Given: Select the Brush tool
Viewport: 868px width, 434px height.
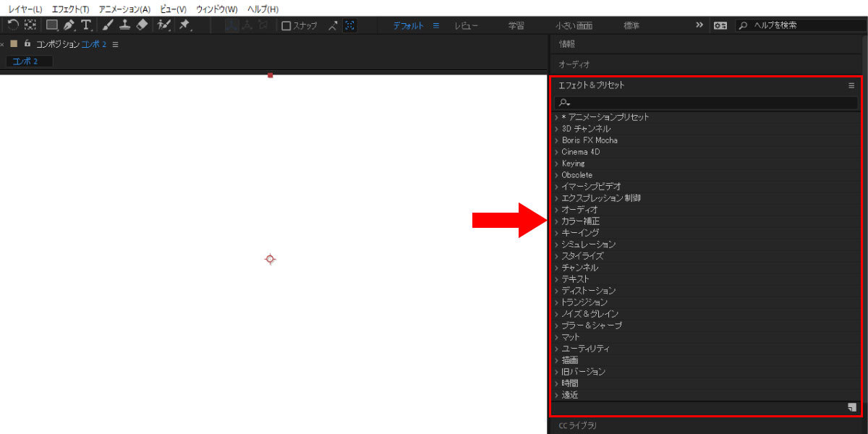Looking at the screenshot, I should [x=109, y=25].
